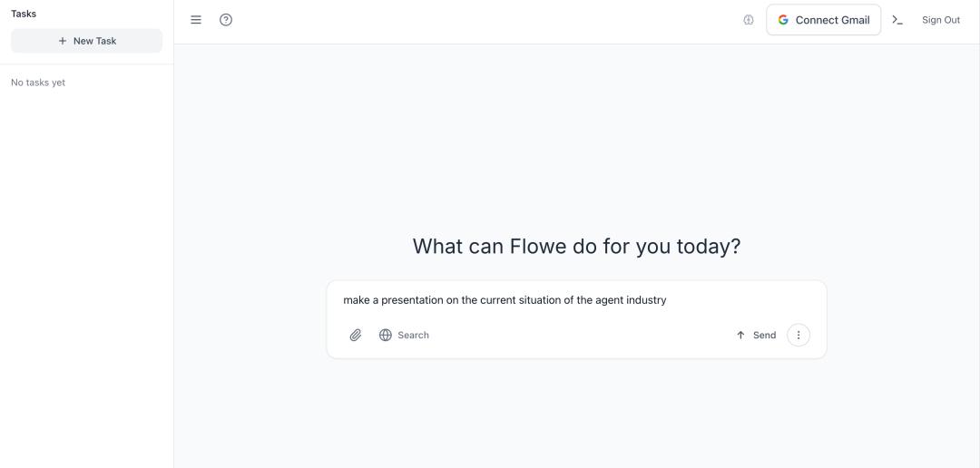The width and height of the screenshot is (980, 468).
Task: Open the three-dot more options menu
Action: (799, 336)
